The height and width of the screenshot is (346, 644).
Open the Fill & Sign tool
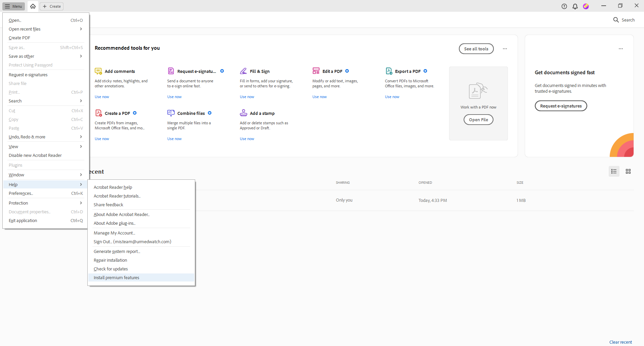[x=260, y=71]
